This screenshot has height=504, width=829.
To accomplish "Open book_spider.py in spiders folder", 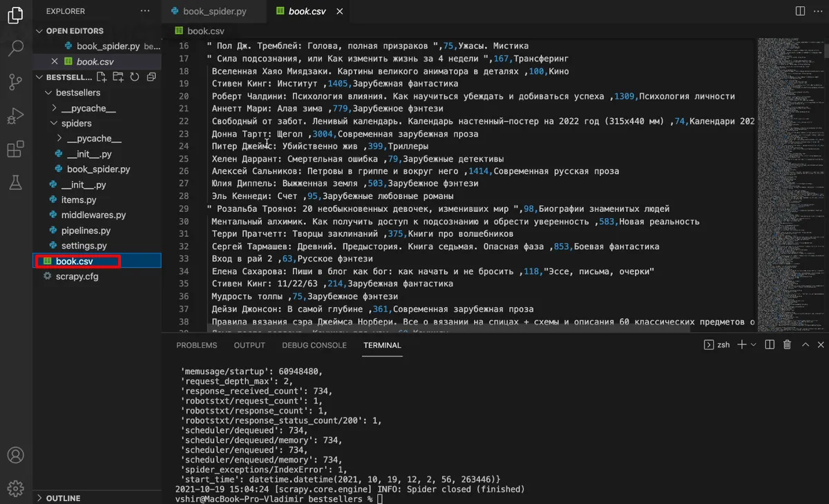I will click(98, 169).
